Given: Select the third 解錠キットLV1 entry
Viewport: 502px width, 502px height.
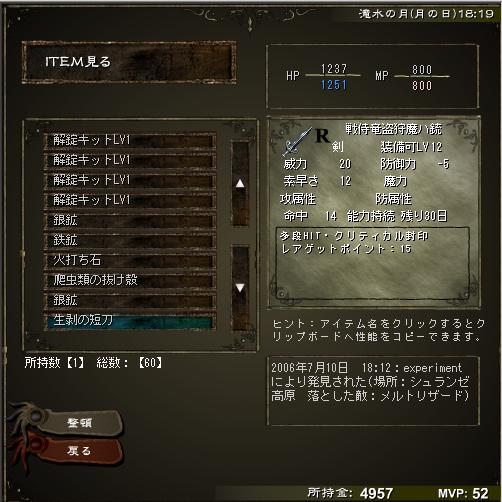Looking at the screenshot, I should click(130, 180).
